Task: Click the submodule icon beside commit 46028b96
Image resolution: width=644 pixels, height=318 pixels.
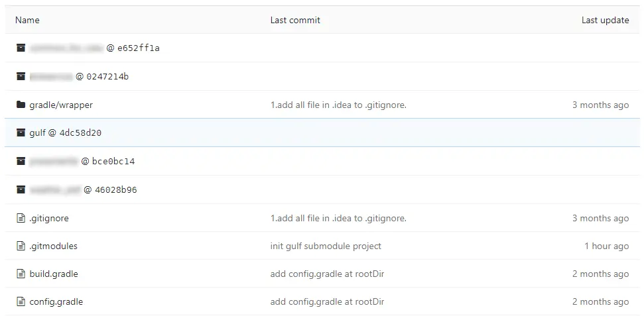Action: coord(21,189)
